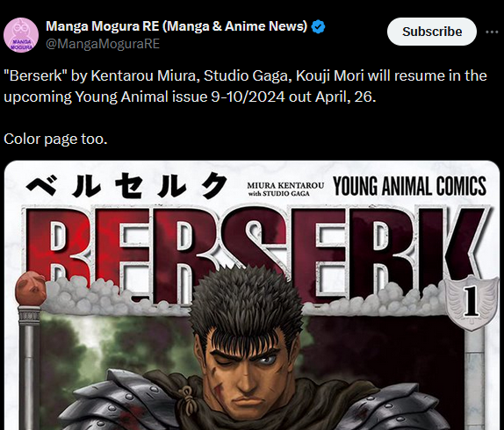
Task: Click the Japanese katakana title on the cover
Action: click(x=126, y=185)
